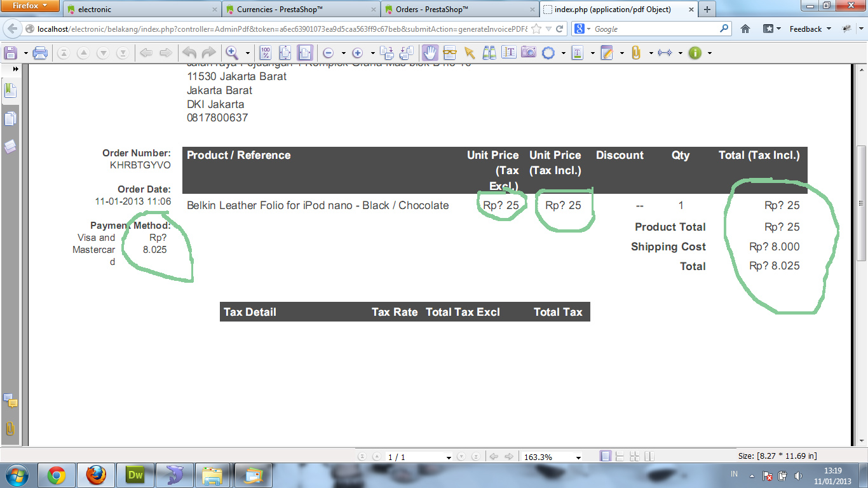
Task: Select the distance measure tool
Action: coord(665,53)
